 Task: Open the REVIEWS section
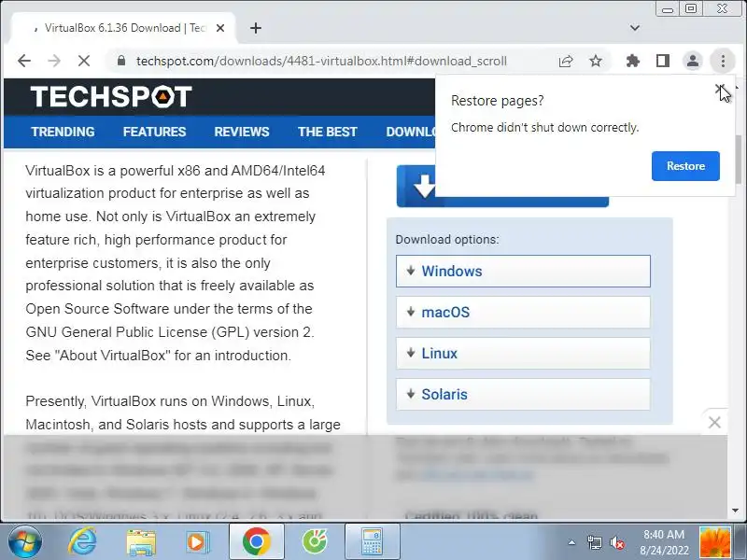[242, 132]
